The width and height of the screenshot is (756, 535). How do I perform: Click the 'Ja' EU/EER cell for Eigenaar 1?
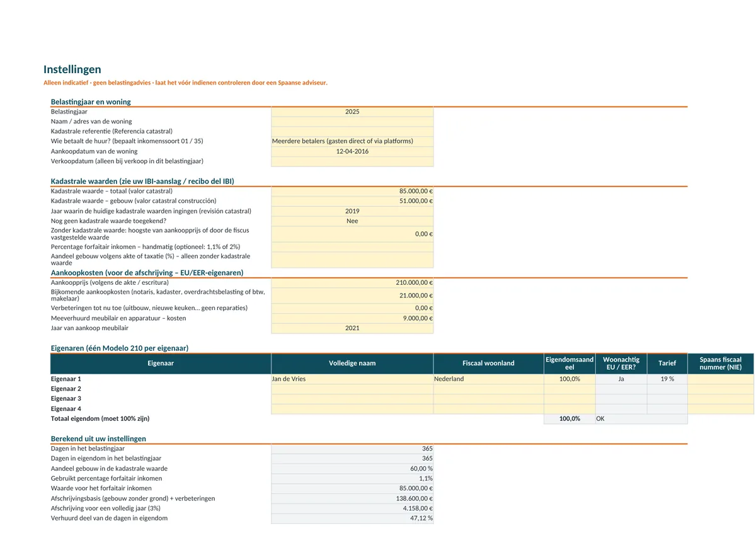coord(621,379)
